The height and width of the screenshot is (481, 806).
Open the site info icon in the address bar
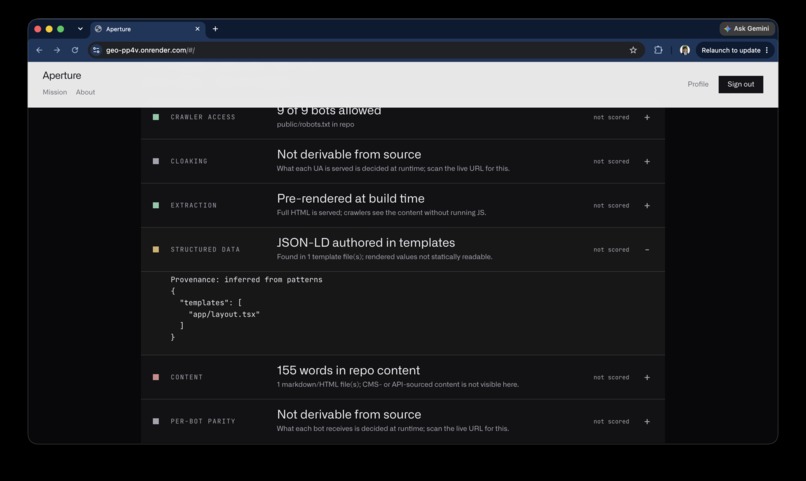[x=96, y=50]
